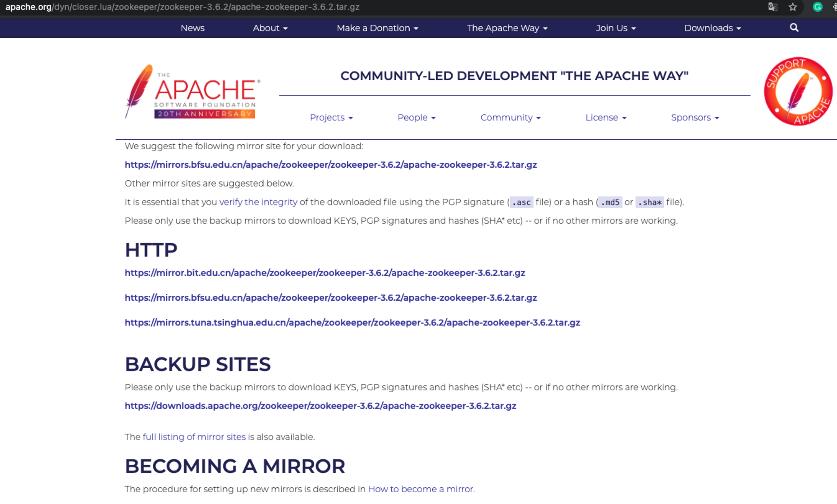Open the Sponsors dropdown menu
The height and width of the screenshot is (504, 837).
(x=695, y=118)
